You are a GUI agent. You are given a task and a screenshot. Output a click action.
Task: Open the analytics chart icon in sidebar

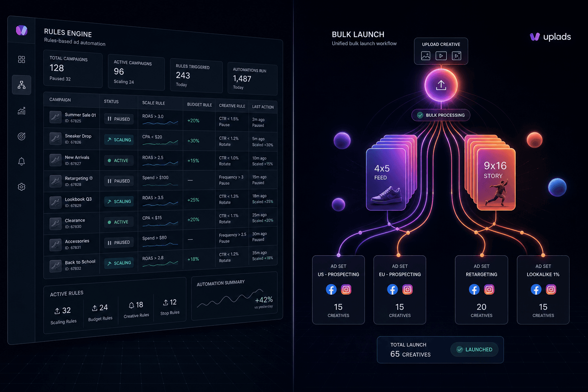pyautogui.click(x=21, y=111)
